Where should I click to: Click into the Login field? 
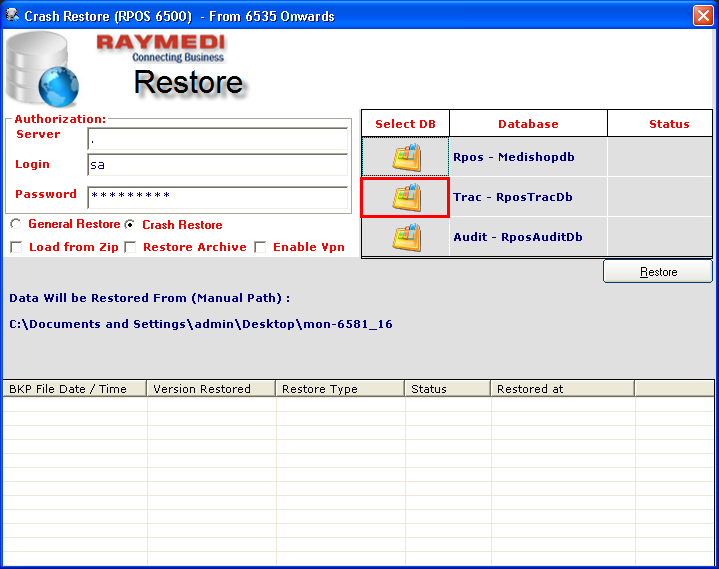(x=217, y=165)
